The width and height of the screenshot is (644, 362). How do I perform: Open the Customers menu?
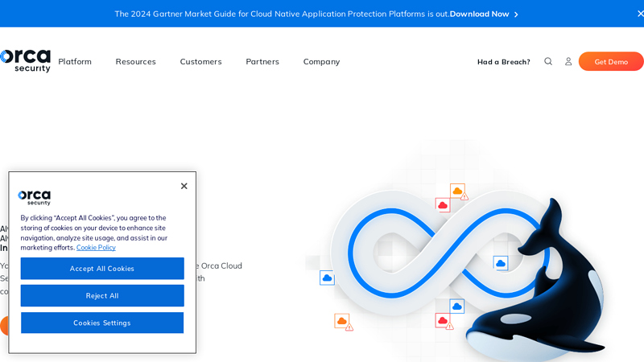[x=200, y=62]
